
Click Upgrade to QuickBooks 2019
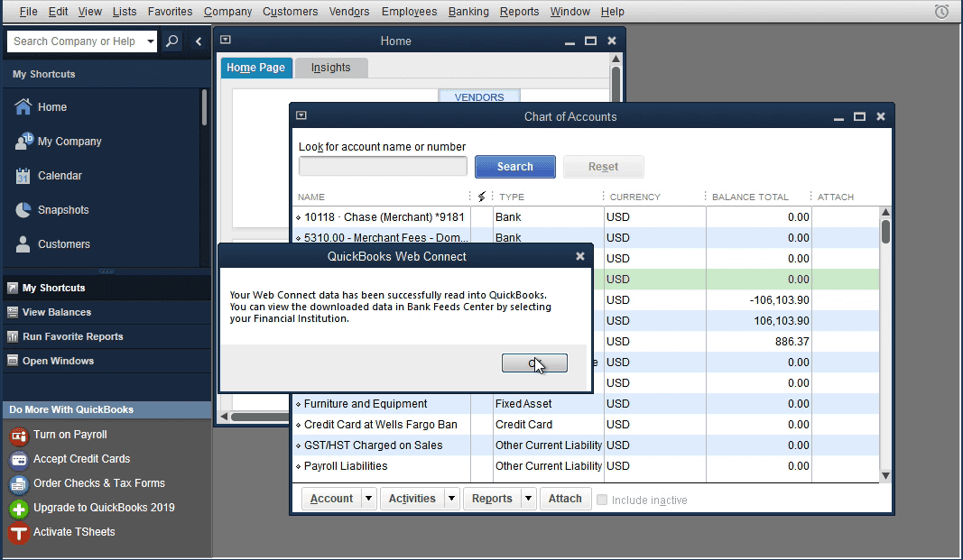(104, 508)
